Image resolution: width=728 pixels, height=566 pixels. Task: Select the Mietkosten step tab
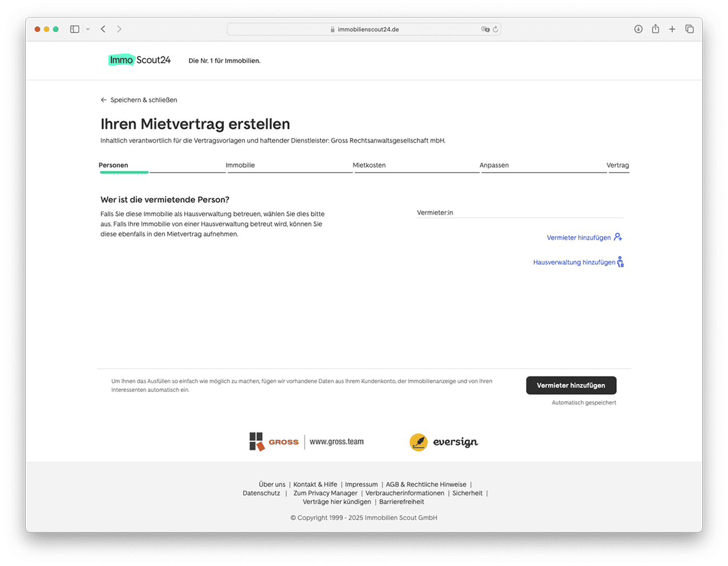coord(369,165)
